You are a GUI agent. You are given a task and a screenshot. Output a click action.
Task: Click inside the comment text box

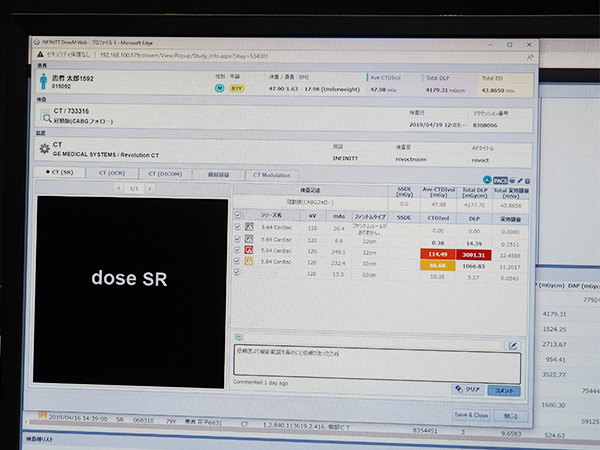click(370, 360)
